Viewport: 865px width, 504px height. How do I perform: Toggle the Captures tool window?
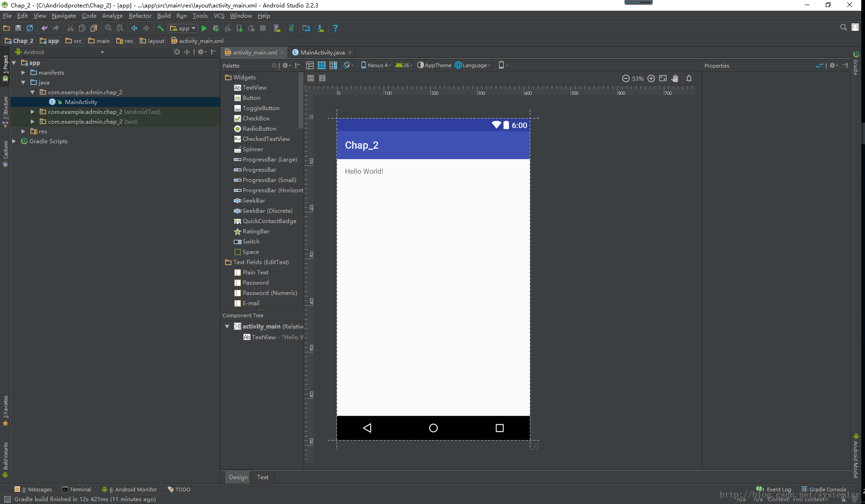click(5, 154)
